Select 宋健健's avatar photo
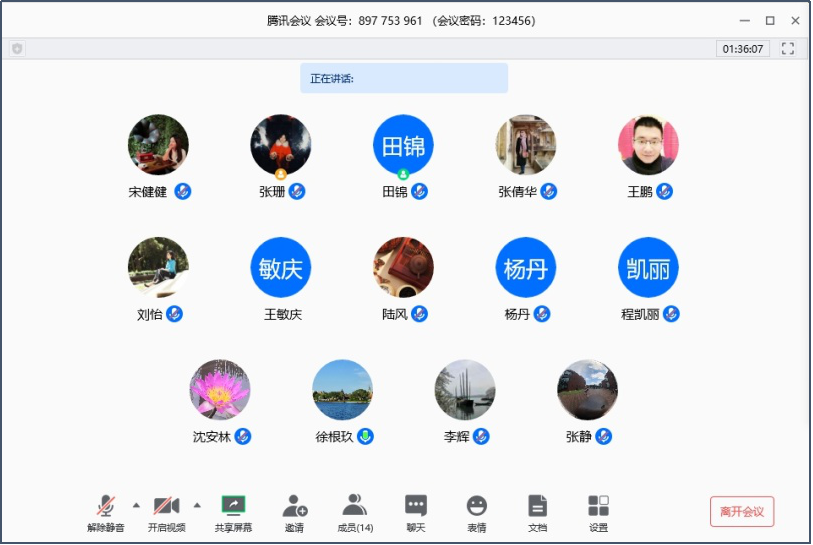 click(x=158, y=145)
